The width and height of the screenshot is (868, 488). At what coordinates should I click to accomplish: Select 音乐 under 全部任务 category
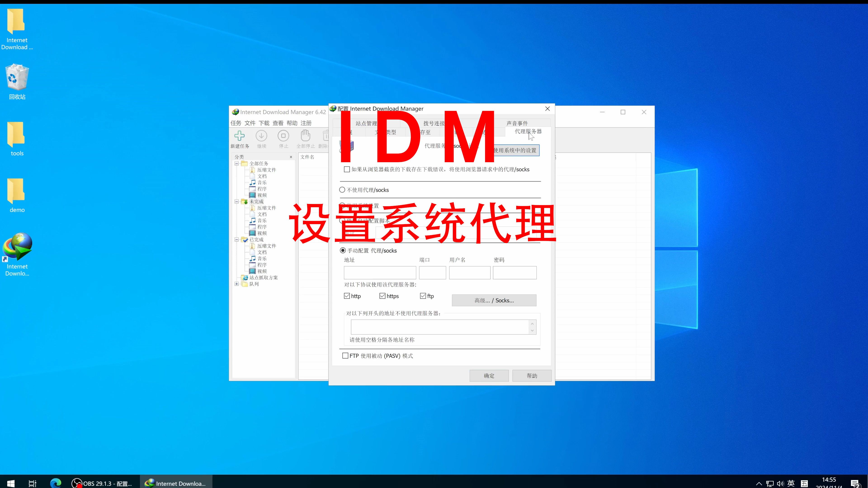(x=262, y=183)
